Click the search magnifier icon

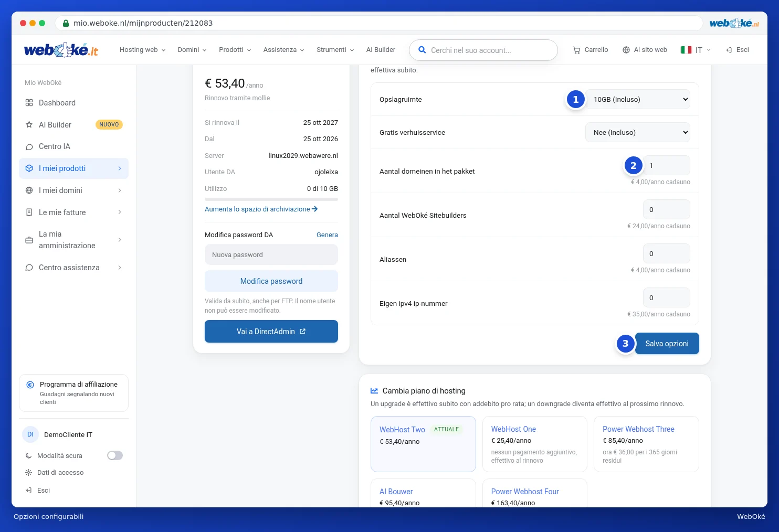point(422,50)
